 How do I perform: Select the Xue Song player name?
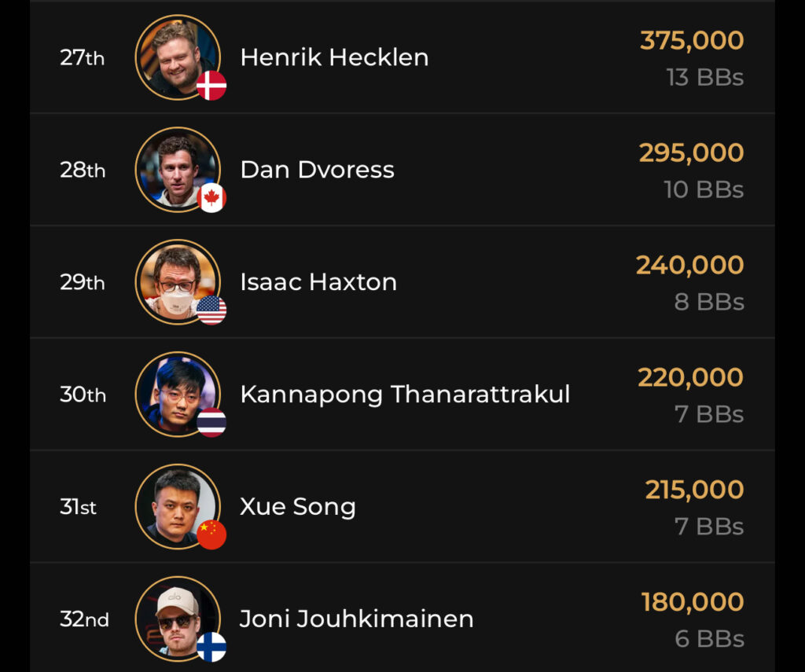point(298,507)
